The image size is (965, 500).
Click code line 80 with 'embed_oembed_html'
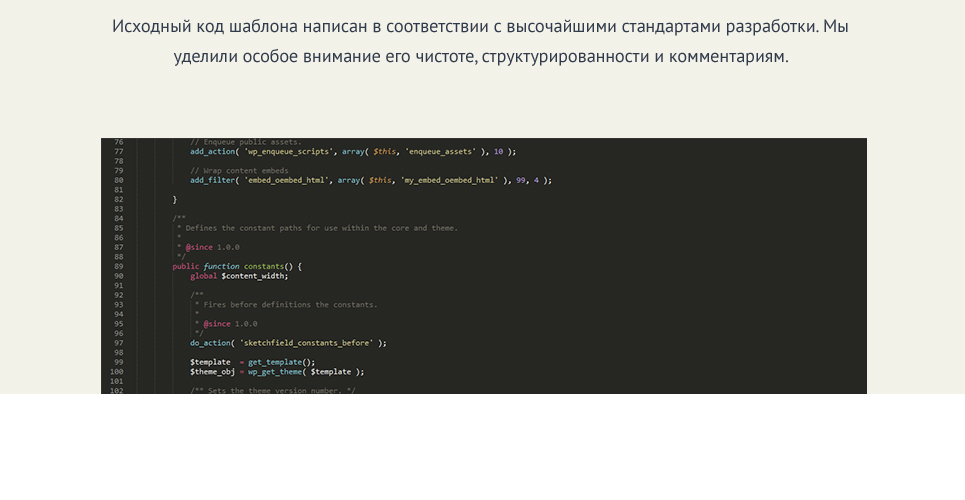370,180
